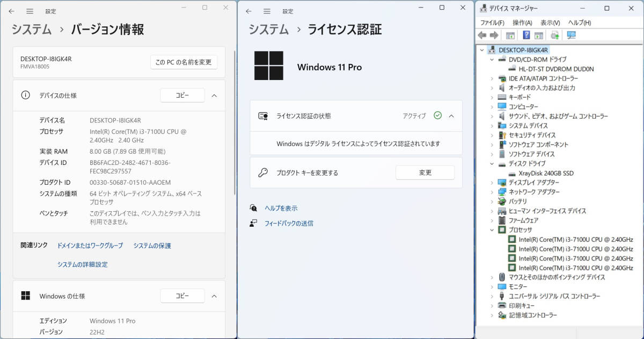644x339 pixels.
Task: Open the hamburger menu in バージョン情報 window
Action: coord(30,11)
